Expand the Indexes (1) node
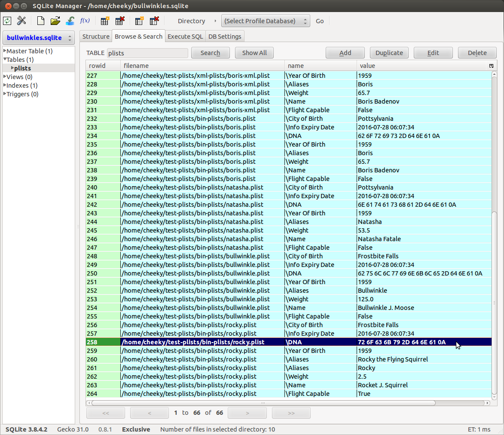The height and width of the screenshot is (435, 504). (5, 86)
